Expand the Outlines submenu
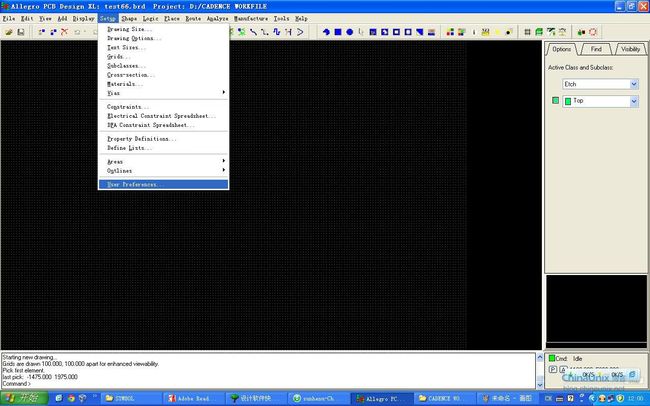This screenshot has height=406, width=650. (x=163, y=170)
